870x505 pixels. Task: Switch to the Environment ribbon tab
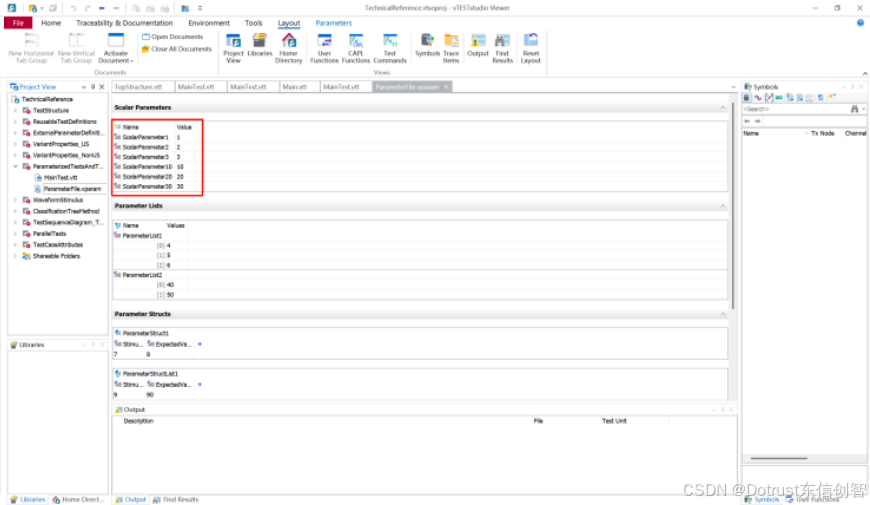[209, 23]
